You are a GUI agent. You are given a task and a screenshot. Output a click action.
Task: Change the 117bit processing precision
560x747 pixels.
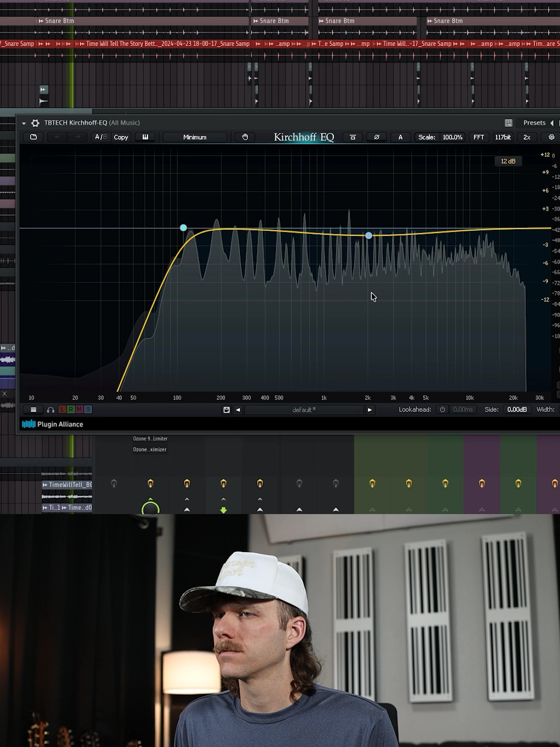point(503,137)
